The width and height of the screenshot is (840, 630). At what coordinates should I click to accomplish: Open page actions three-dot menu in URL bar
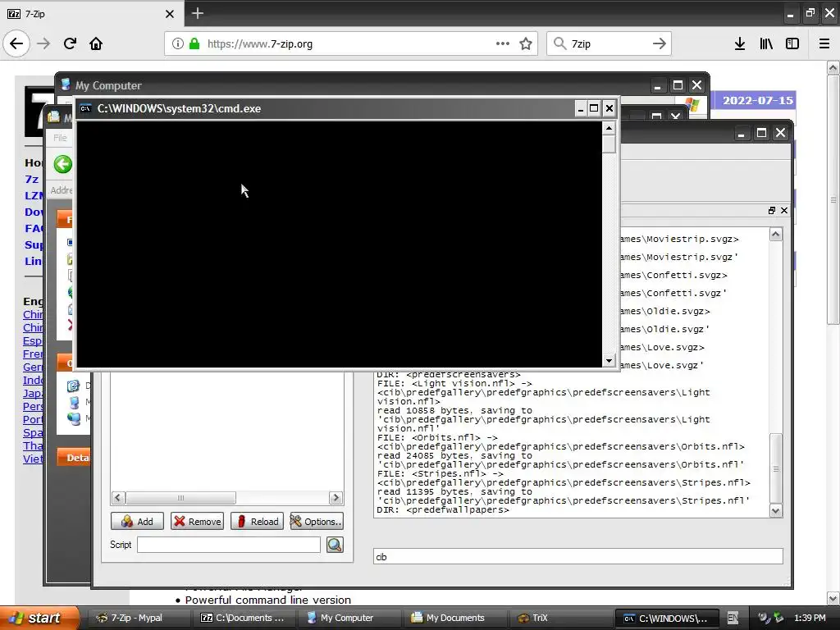click(x=503, y=43)
